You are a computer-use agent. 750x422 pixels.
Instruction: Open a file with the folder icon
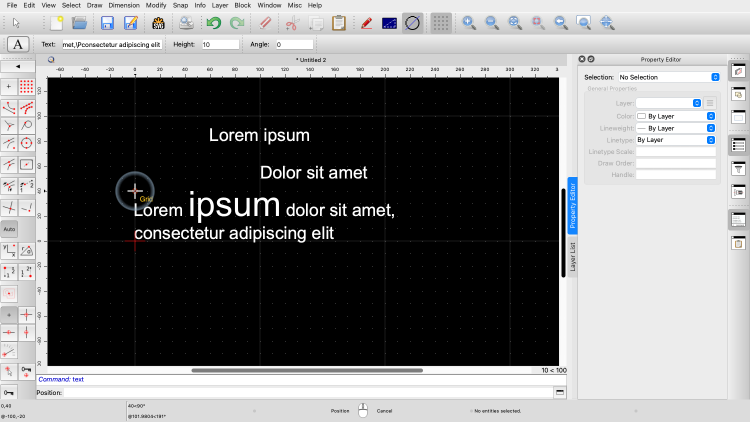78,23
